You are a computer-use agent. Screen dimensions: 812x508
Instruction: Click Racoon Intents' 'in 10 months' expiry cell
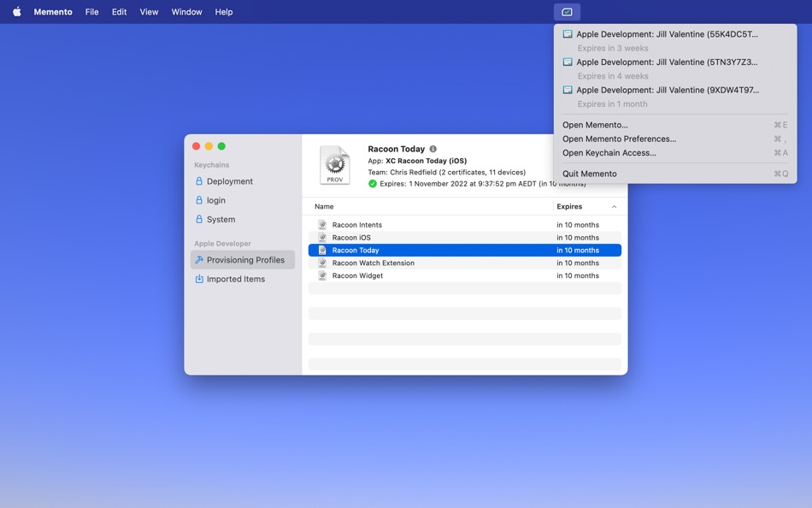click(578, 224)
